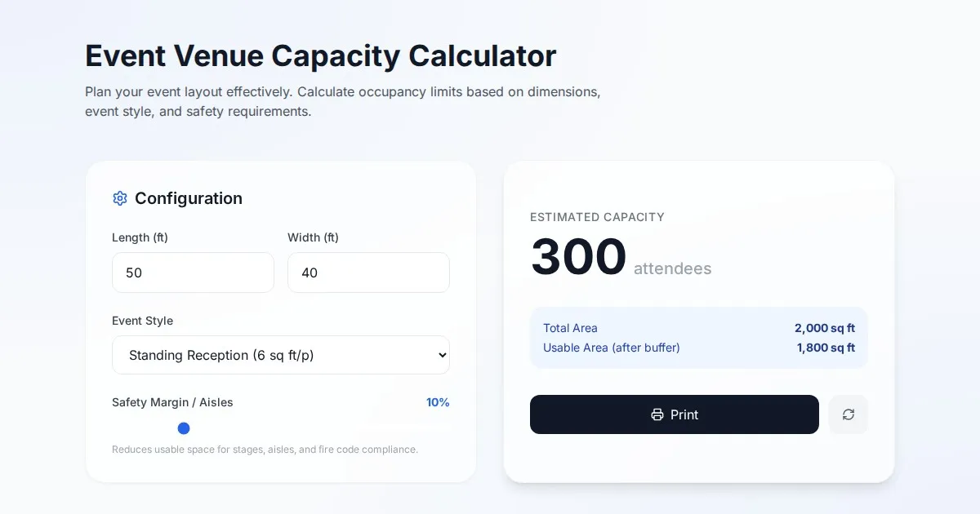Reset the calculator with the refresh icon
Screen dimensions: 980x514
click(x=849, y=414)
